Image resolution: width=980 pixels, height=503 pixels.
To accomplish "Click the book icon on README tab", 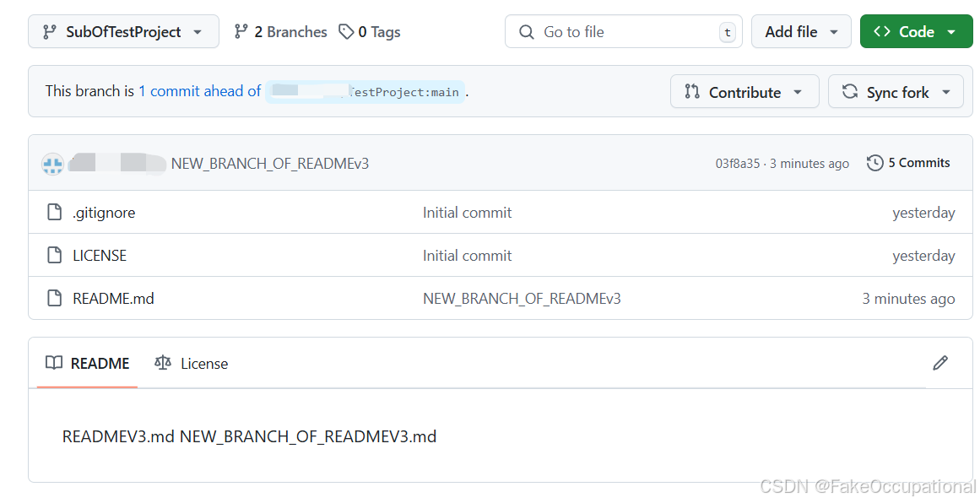I will [54, 362].
